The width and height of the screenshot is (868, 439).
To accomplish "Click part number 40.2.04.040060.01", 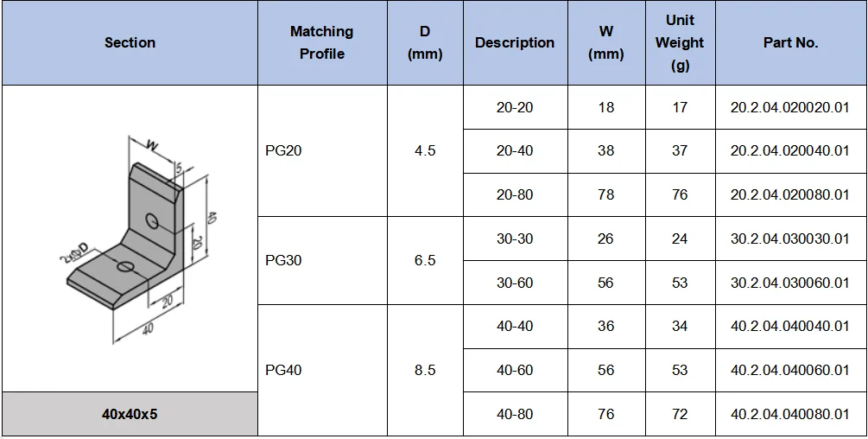I will [x=790, y=370].
